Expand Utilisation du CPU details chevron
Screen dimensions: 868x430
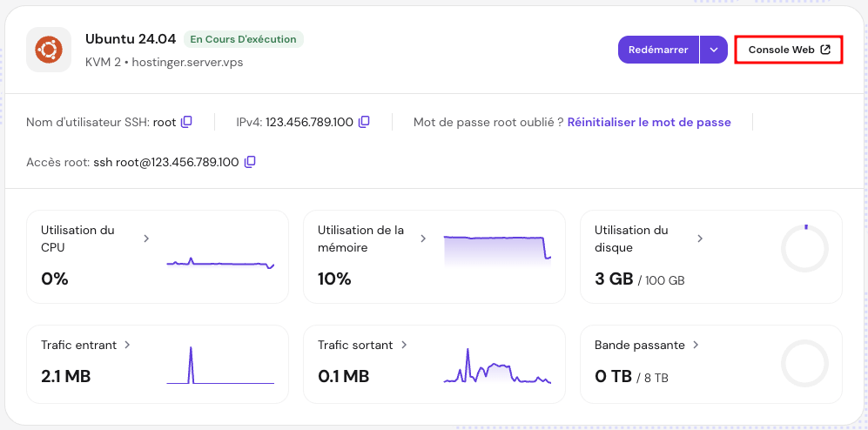(x=146, y=239)
